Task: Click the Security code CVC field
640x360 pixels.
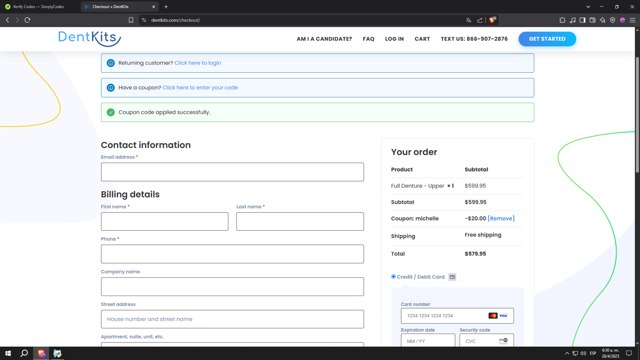Action: pos(486,340)
